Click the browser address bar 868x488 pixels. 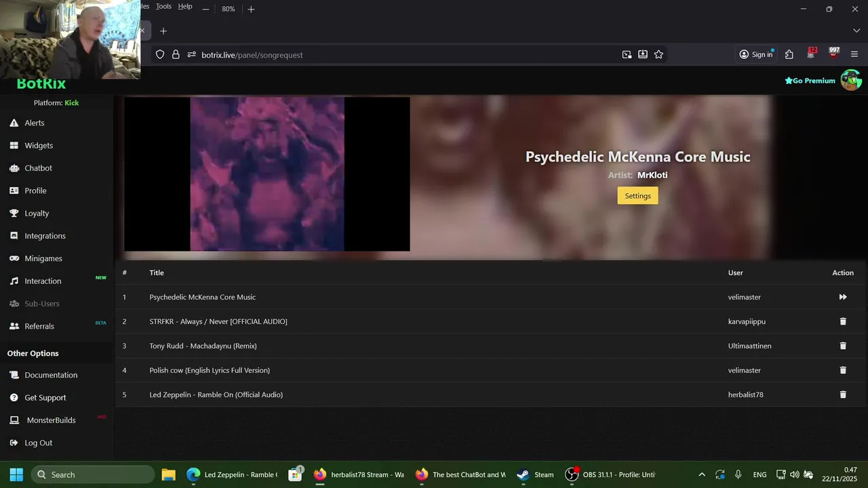407,55
